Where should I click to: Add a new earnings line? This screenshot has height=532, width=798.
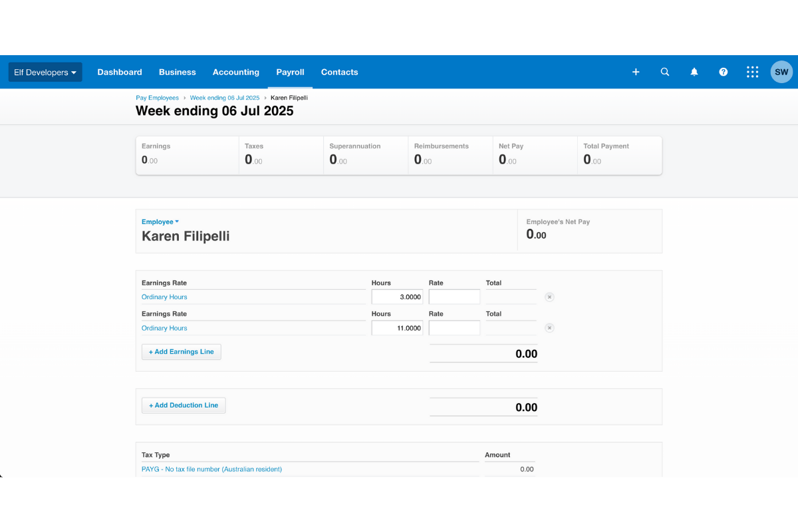181,351
